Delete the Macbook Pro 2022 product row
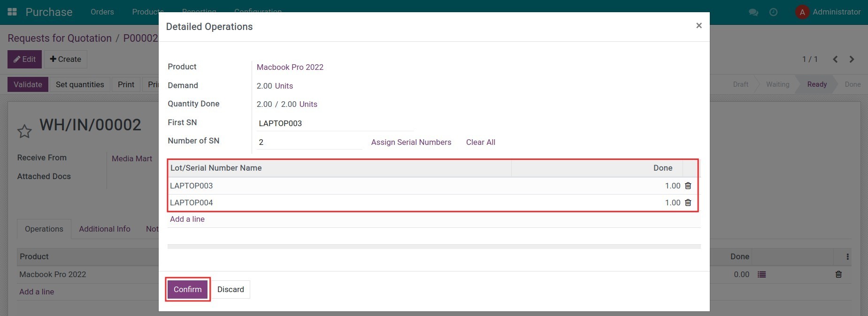Screen dimensions: 868x316 tap(838, 274)
